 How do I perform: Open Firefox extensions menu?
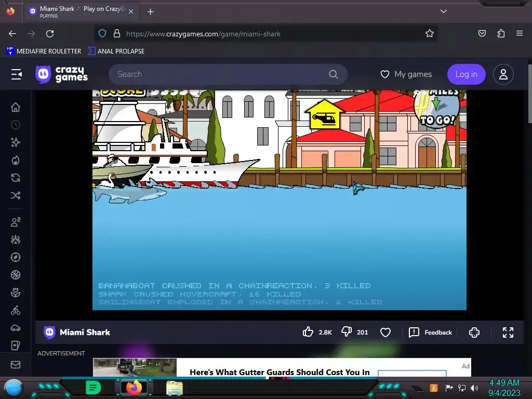(x=501, y=34)
